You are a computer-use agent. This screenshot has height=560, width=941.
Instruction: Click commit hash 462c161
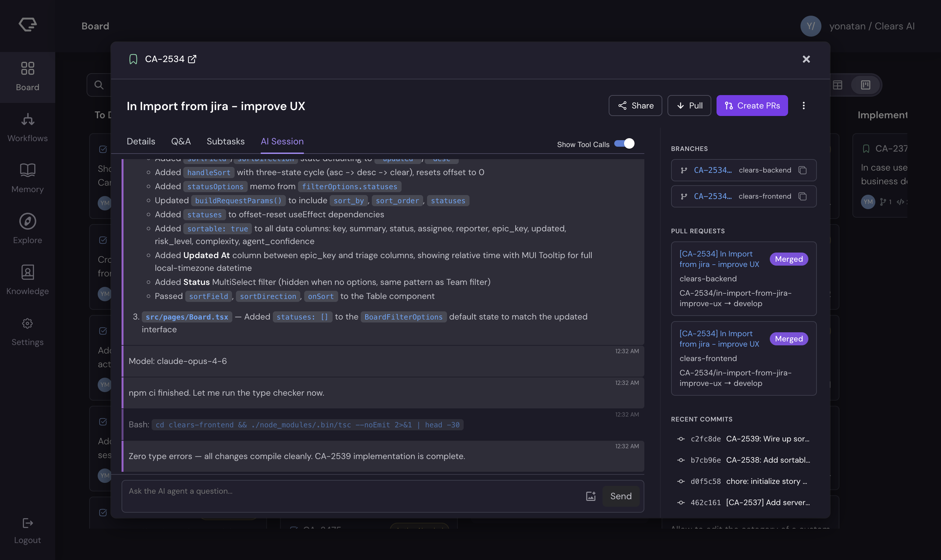click(x=705, y=502)
